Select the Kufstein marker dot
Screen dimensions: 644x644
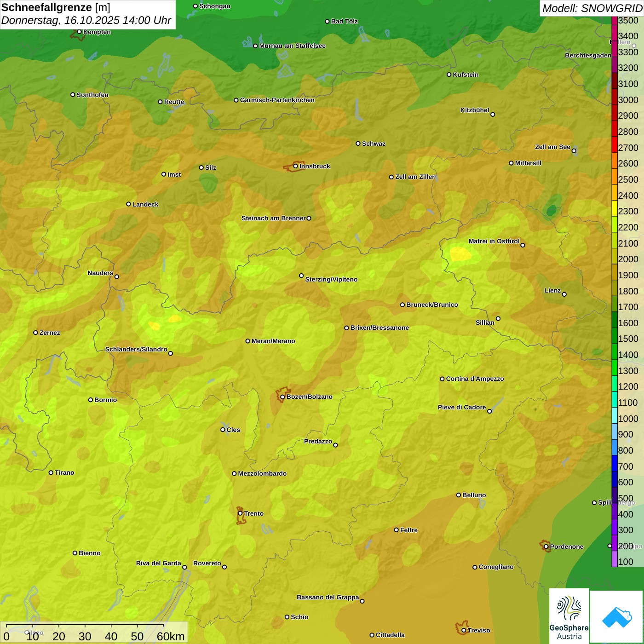click(x=449, y=75)
